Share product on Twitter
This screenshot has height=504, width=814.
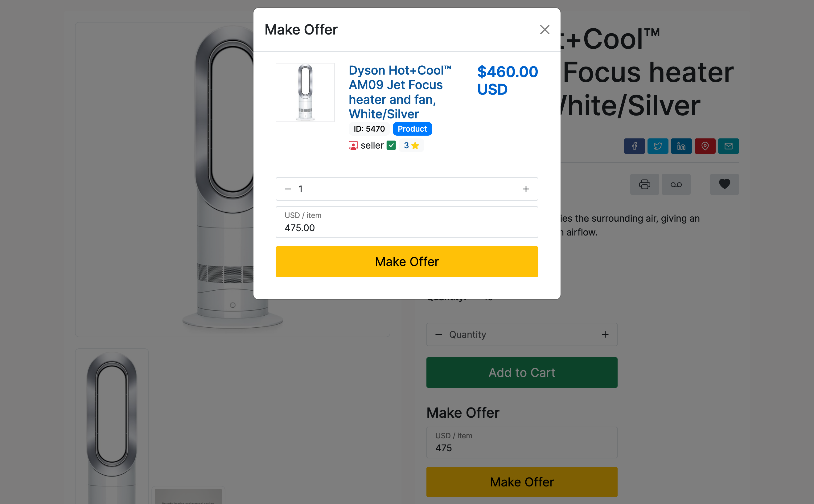pyautogui.click(x=658, y=146)
